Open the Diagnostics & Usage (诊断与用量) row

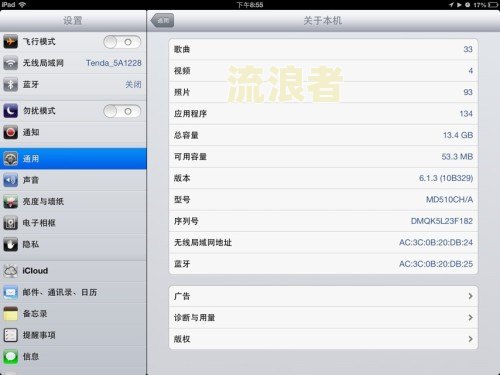pos(323,317)
